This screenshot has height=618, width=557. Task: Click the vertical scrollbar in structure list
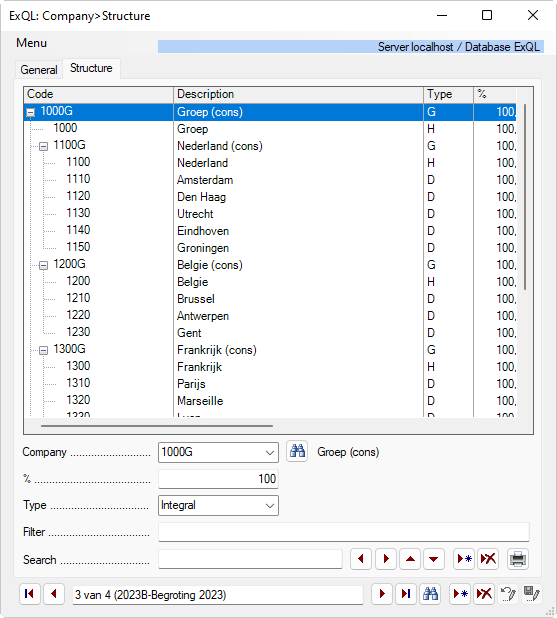(525, 197)
